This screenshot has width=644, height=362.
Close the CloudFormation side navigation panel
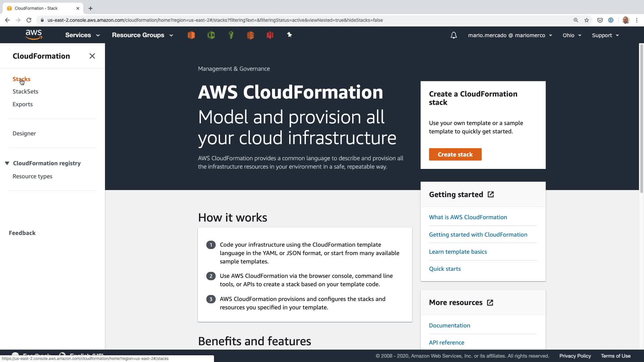tap(92, 56)
